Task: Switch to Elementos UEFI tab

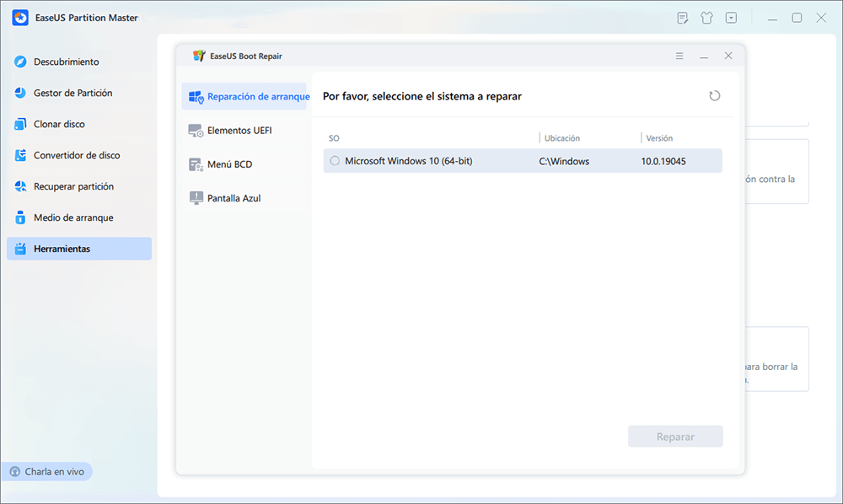Action: point(244,131)
